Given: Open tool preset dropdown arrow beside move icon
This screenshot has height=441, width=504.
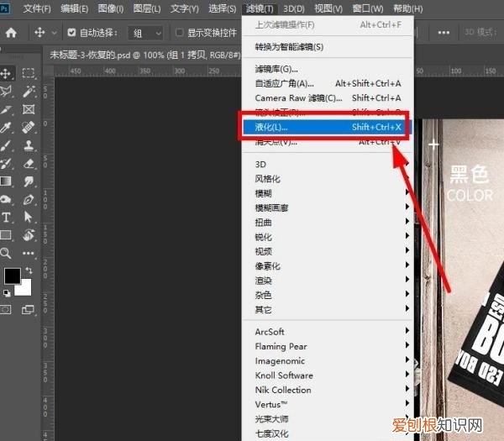Looking at the screenshot, I should click(54, 33).
